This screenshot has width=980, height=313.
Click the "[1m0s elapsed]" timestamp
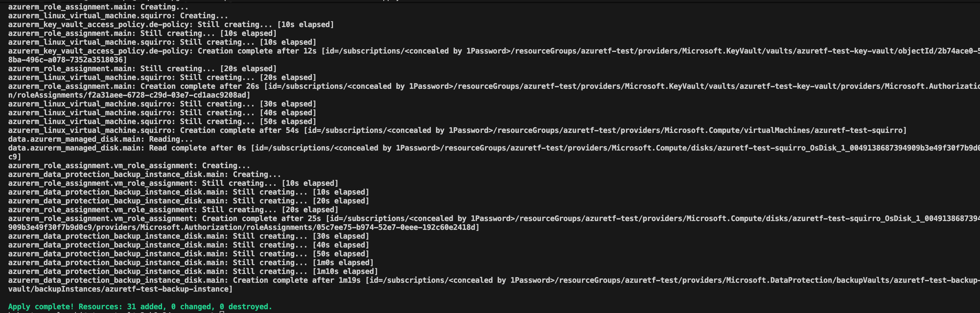click(343, 263)
